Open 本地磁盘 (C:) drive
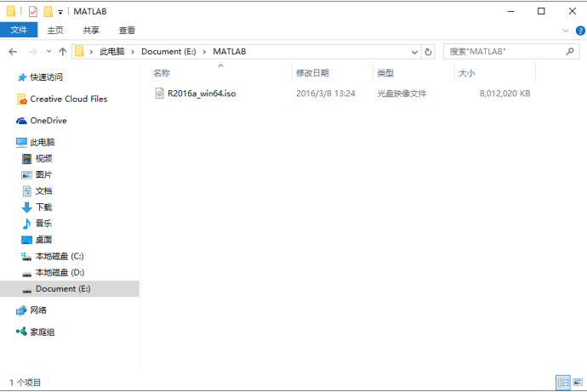587x392 pixels. [x=60, y=256]
